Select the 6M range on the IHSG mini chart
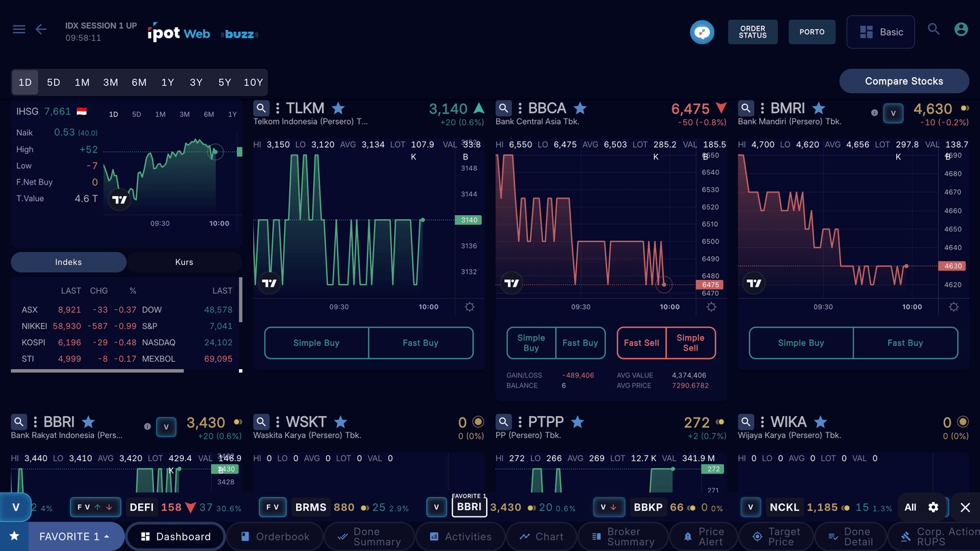The image size is (980, 551). pyautogui.click(x=209, y=114)
